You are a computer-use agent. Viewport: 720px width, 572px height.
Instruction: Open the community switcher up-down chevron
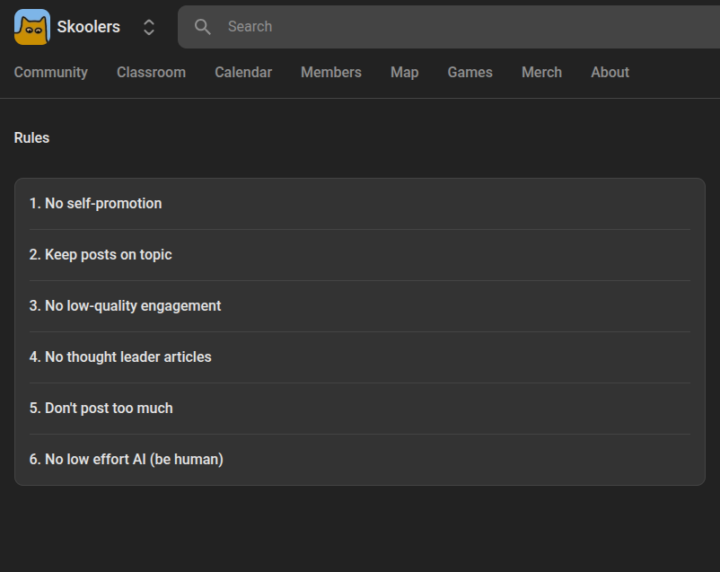point(149,27)
